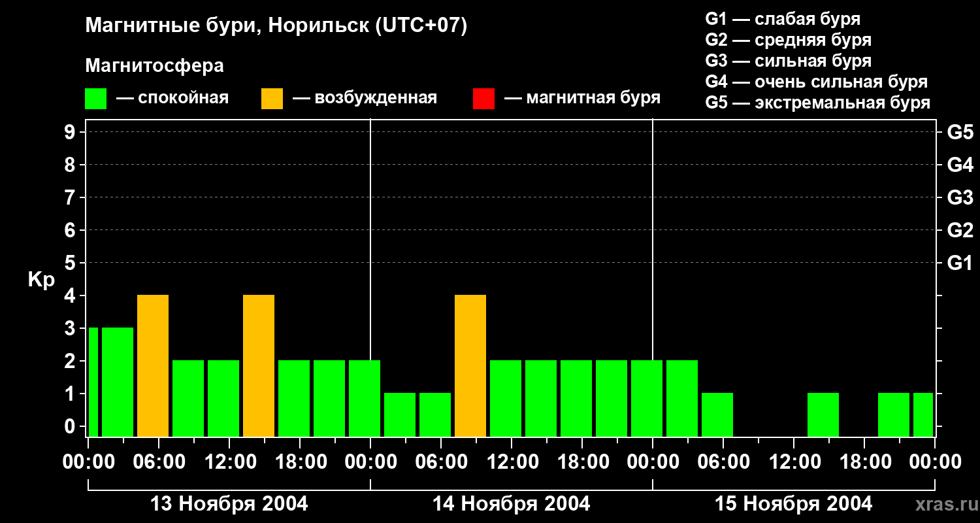The image size is (980, 523).
Task: Select the 'G5 — экстремальная буря' legend line
Action: point(817,103)
